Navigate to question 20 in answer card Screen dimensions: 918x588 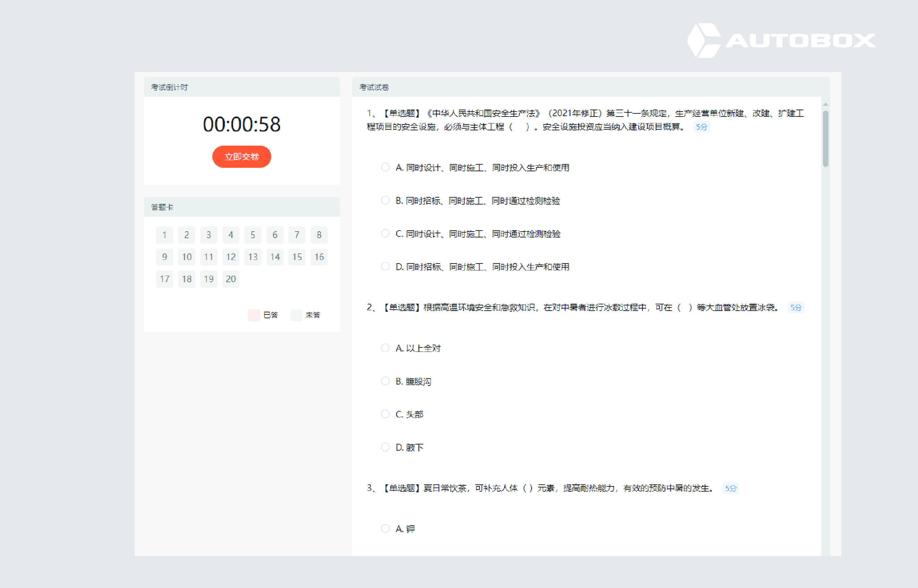[x=230, y=279]
